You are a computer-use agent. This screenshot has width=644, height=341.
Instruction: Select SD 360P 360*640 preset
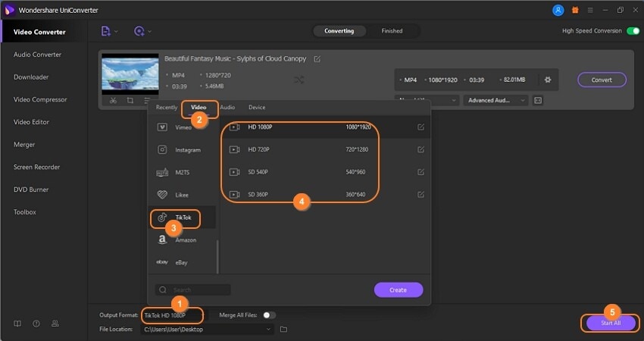click(x=325, y=194)
